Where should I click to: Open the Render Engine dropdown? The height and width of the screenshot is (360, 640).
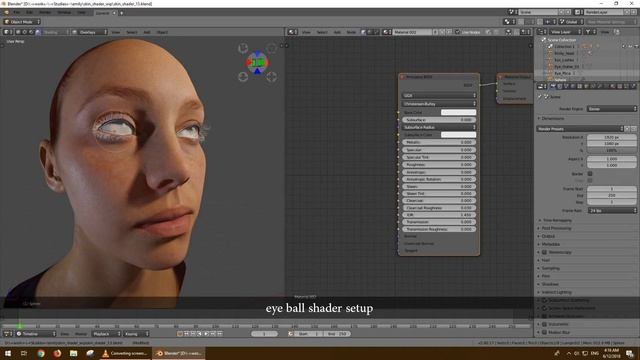(x=612, y=109)
